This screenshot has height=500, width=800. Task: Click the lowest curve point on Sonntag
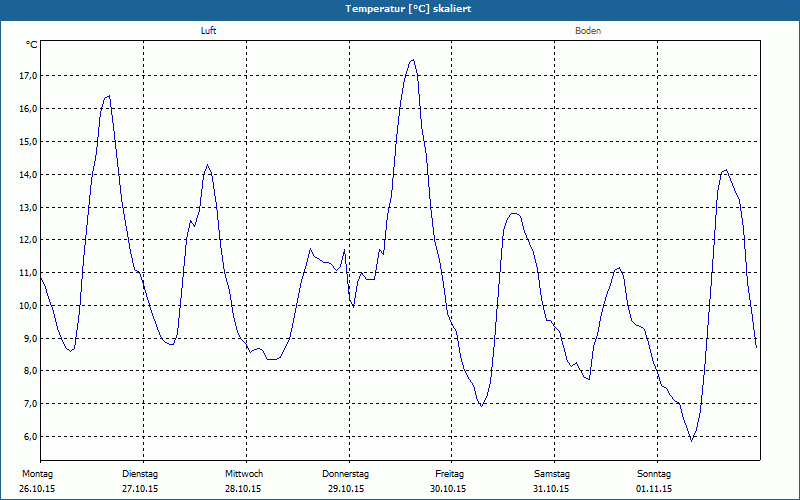click(x=691, y=440)
